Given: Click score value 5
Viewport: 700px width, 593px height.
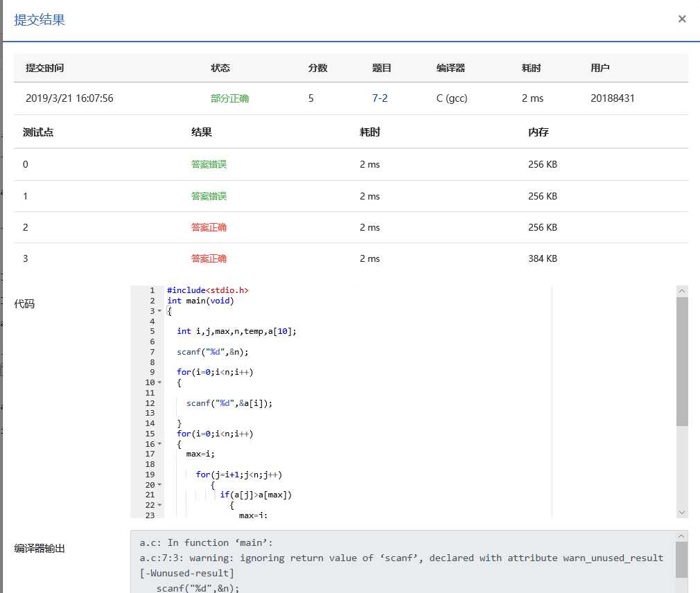Looking at the screenshot, I should point(310,98).
